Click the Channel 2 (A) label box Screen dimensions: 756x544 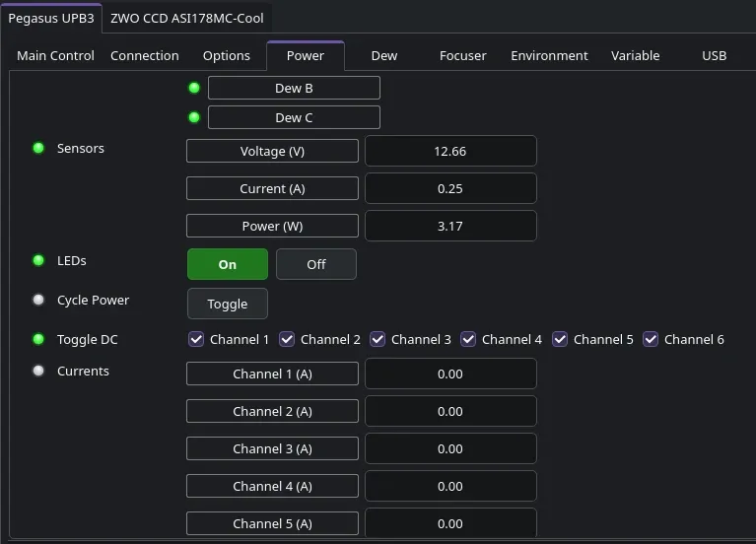click(x=272, y=411)
